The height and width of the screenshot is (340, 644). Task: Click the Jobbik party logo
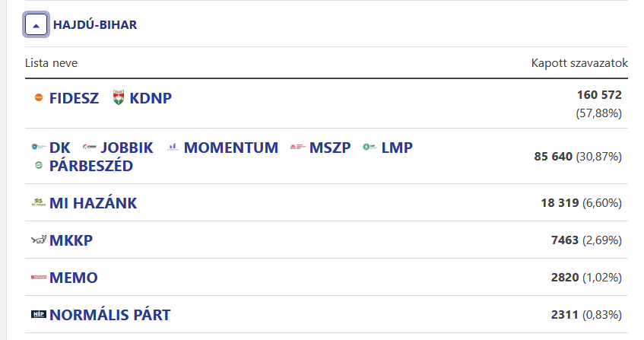pos(89,148)
